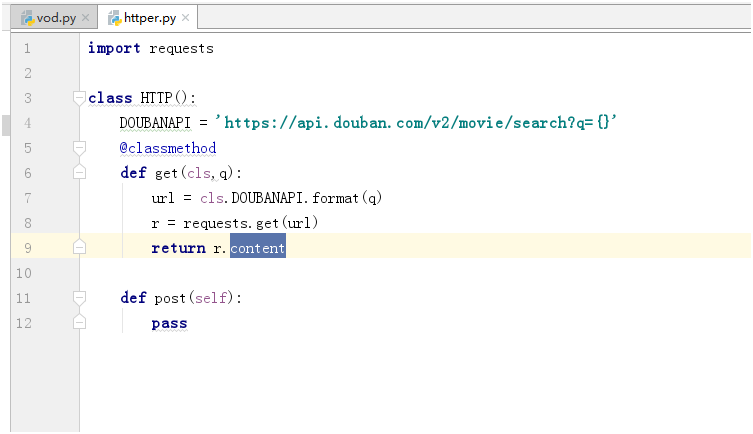This screenshot has height=434, width=753.
Task: Click 'requests.get(url)' on line 8
Action: click(x=251, y=223)
